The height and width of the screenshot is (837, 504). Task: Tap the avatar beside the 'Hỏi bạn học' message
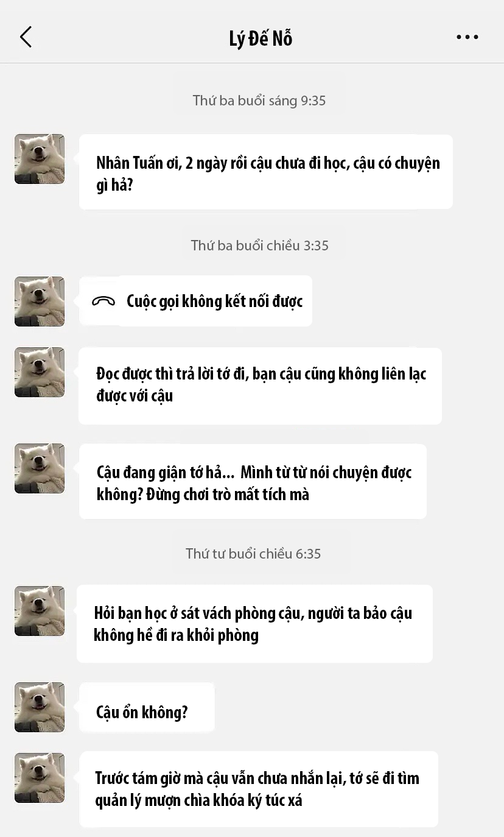click(40, 611)
